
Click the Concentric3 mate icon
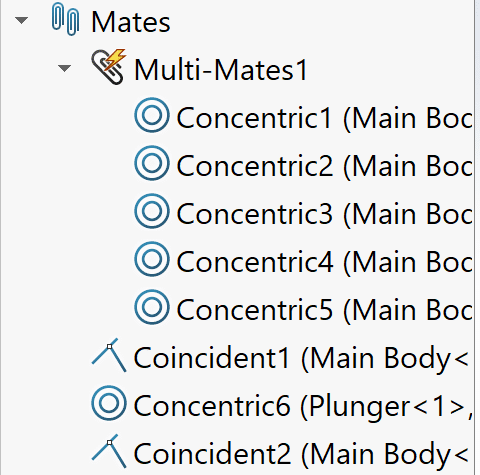pyautogui.click(x=152, y=211)
